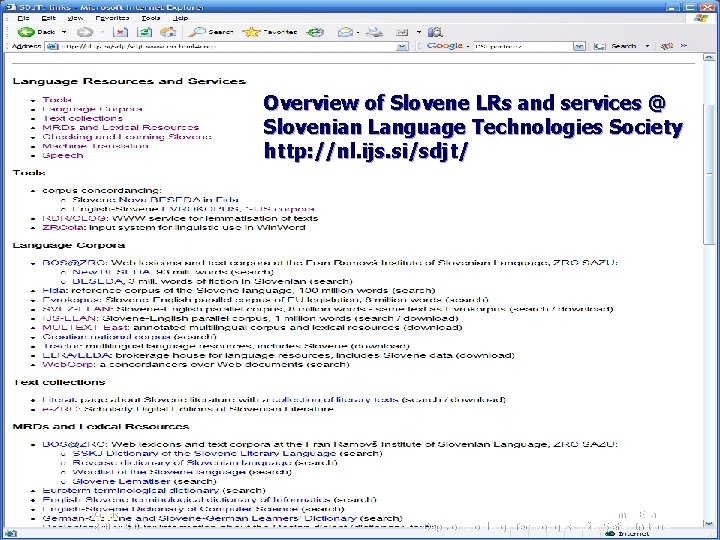Viewport: 720px width, 540px height.
Task: Click the Mail envelope icon
Action: [x=345, y=32]
